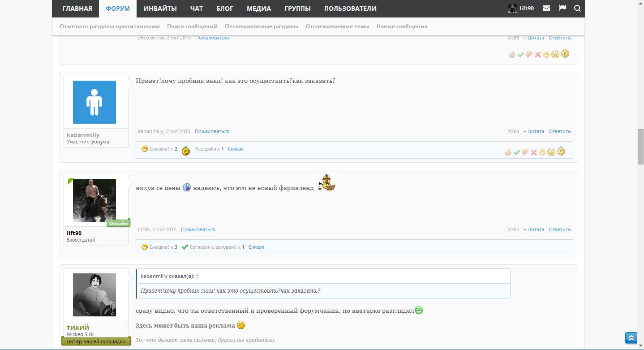Screen dimensions: 644x350
Task: Open the flag alerts icon in header
Action: pos(562,8)
